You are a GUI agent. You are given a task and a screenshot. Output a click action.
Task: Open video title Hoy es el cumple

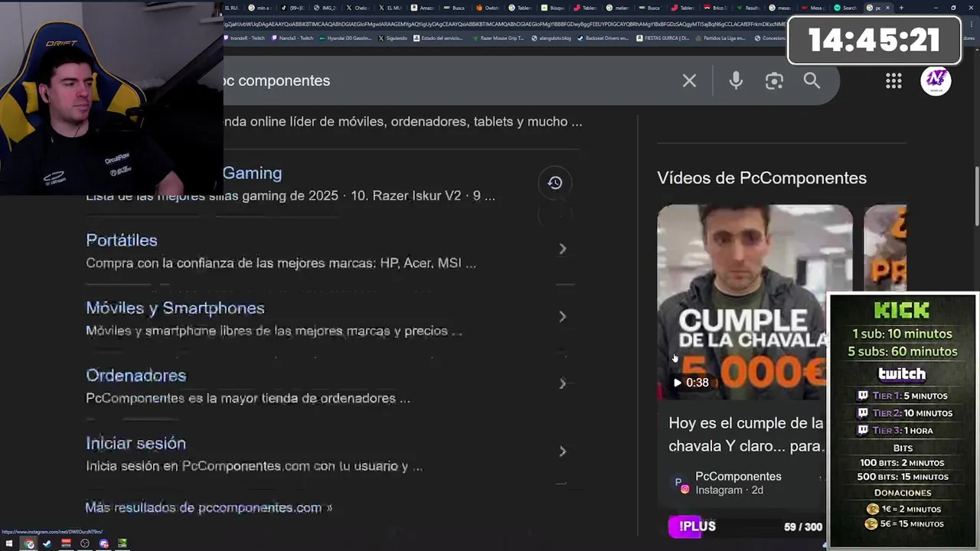tap(746, 434)
